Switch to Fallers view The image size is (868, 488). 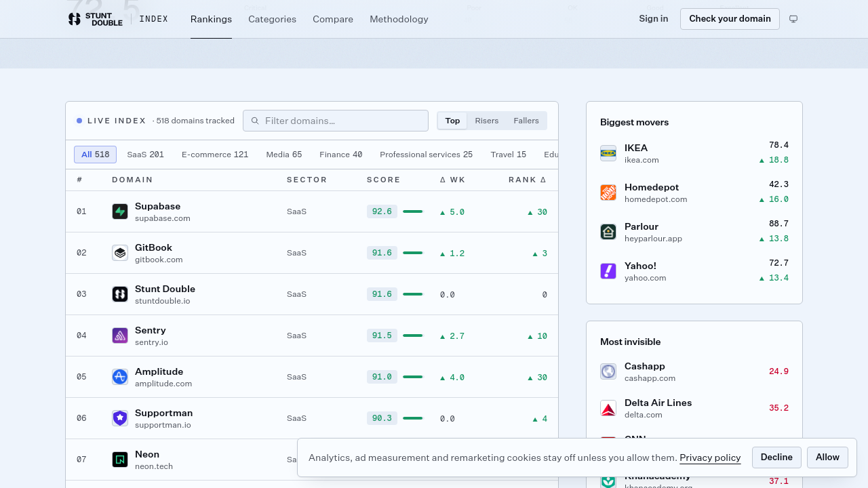526,121
